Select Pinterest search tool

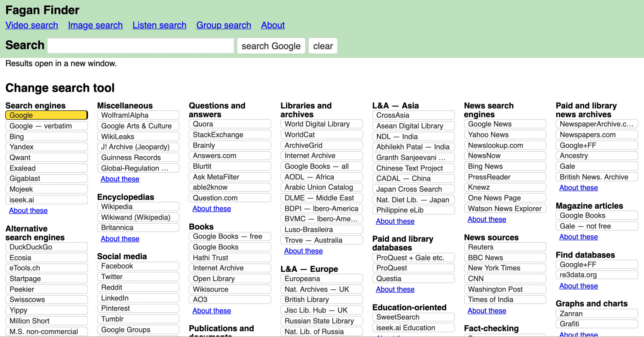click(x=138, y=308)
